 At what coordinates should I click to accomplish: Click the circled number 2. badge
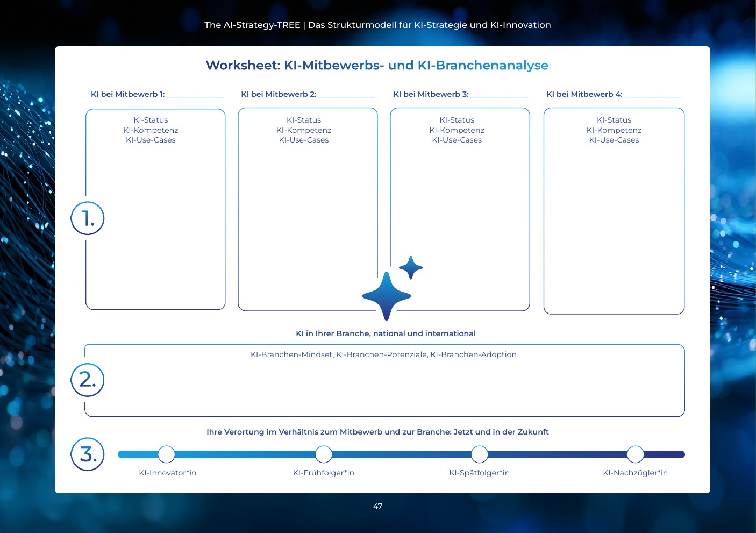tap(88, 380)
